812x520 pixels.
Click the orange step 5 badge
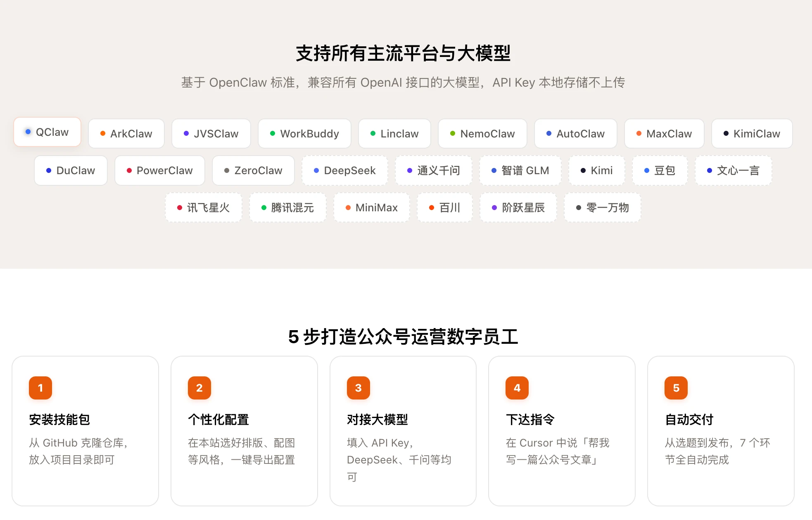(676, 388)
